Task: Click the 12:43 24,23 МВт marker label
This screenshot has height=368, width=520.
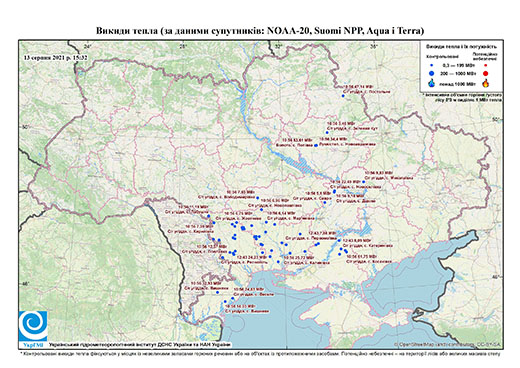Action: click(x=252, y=257)
